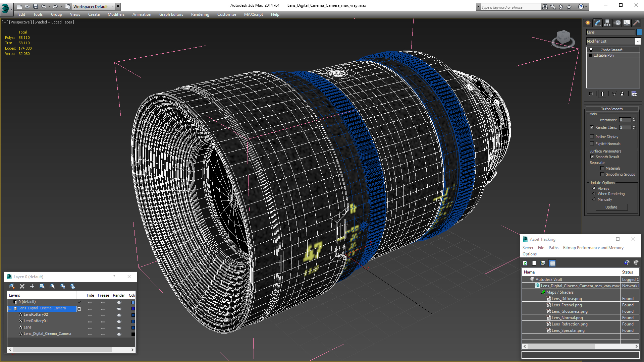
Task: Collapse the Lens_Digital_Cinema_Camera layer tree
Action: (10, 308)
